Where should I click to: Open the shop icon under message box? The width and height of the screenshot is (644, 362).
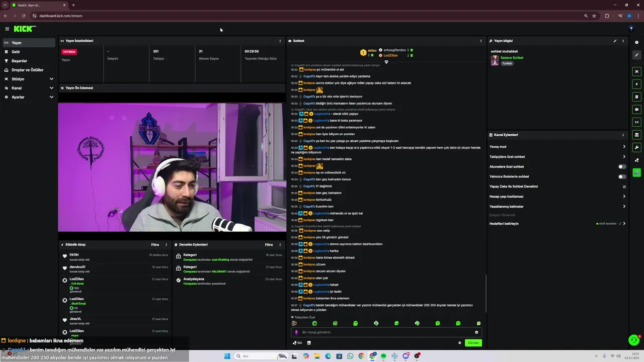click(x=309, y=343)
